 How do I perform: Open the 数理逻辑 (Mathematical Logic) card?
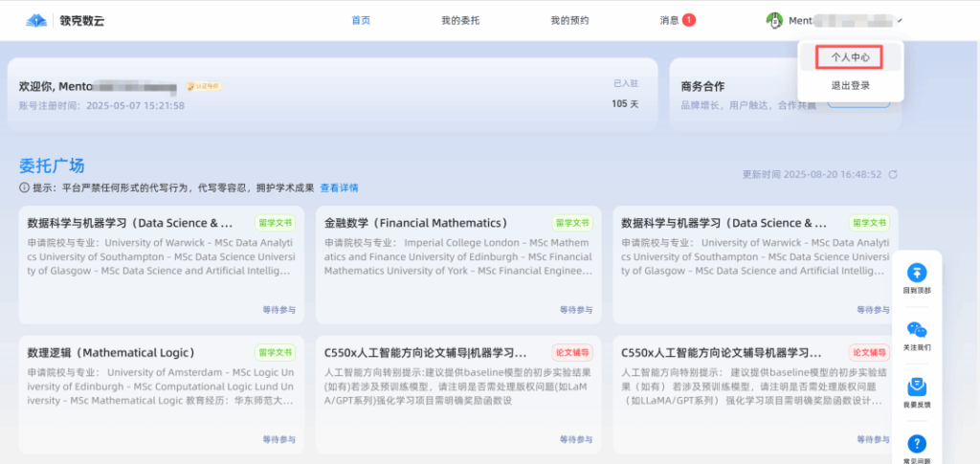112,352
